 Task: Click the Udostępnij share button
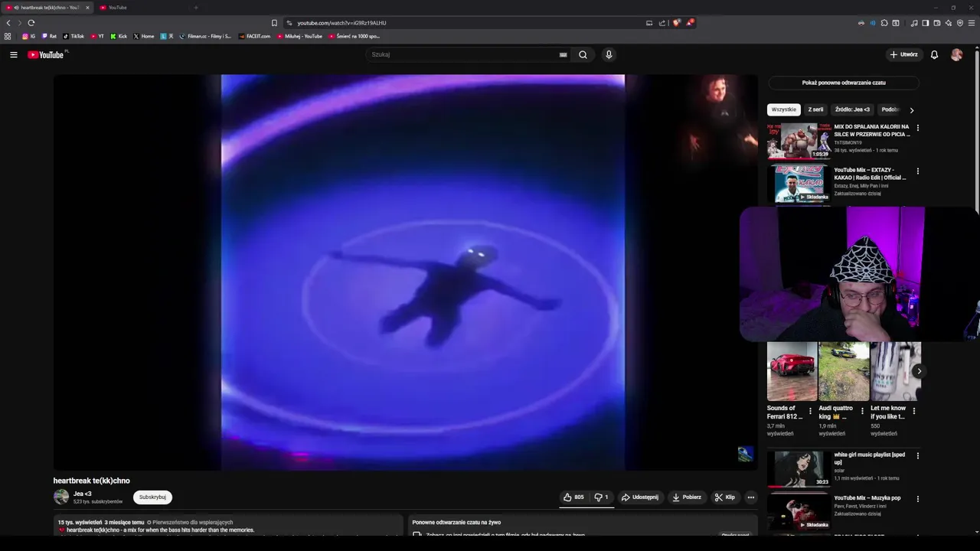(x=639, y=497)
